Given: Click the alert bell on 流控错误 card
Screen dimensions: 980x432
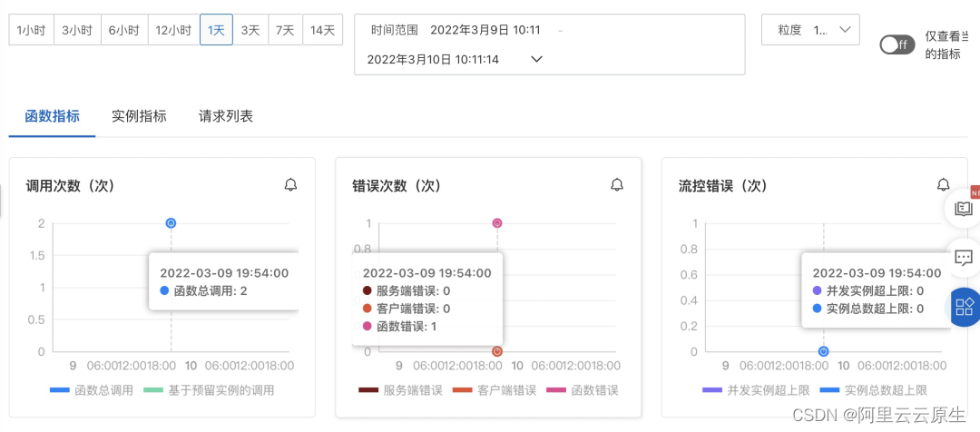Looking at the screenshot, I should coord(943,185).
